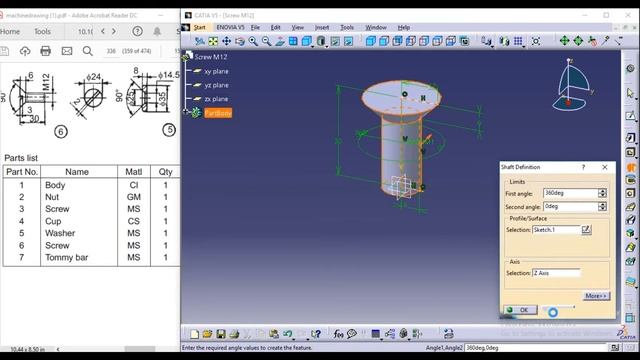Screen dimensions: 640x360
Task: Open the Help menu in CATIA
Action: (x=404, y=28)
